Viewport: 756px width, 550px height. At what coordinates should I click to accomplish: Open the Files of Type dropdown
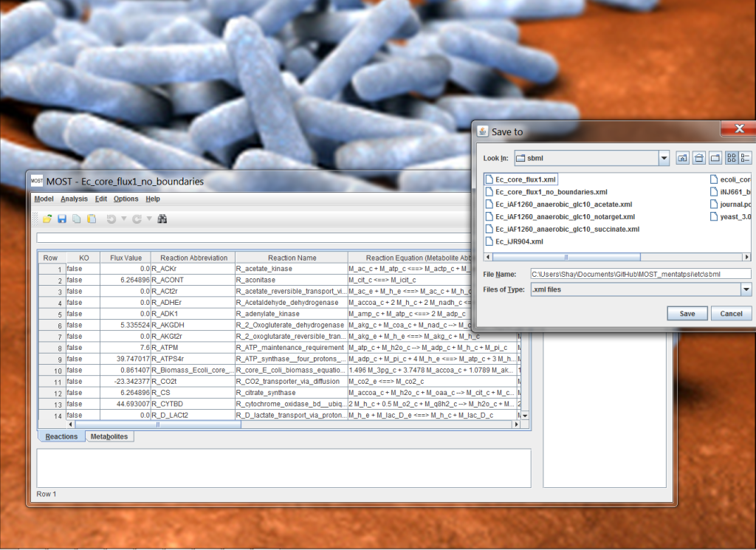(x=745, y=289)
